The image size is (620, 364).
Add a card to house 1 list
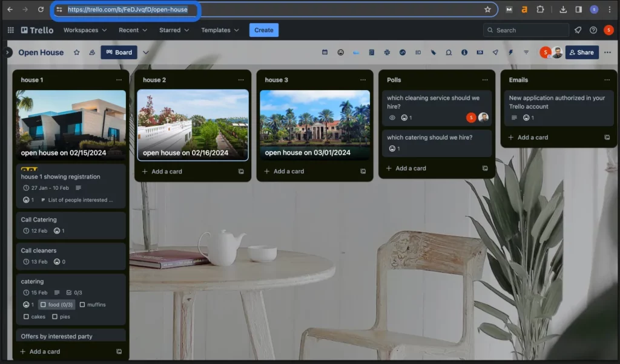tap(40, 351)
